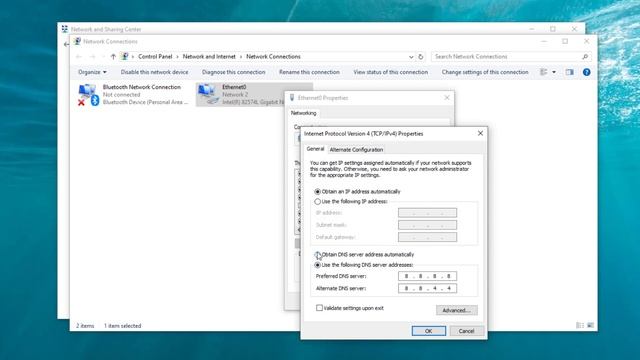Click 'Control Panel' in breadcrumb path
The height and width of the screenshot is (360, 640).
coord(155,57)
